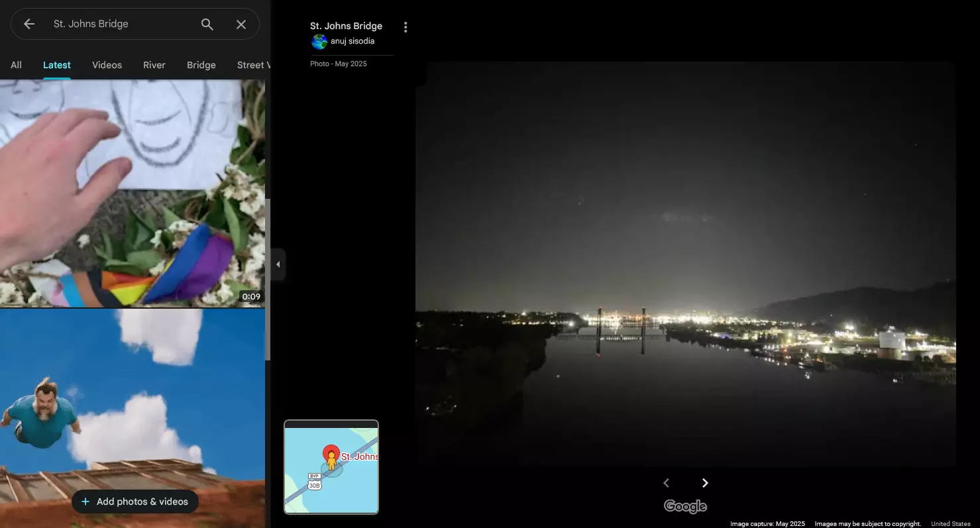
Task: Click the minimap showing St. Johns
Action: click(331, 467)
